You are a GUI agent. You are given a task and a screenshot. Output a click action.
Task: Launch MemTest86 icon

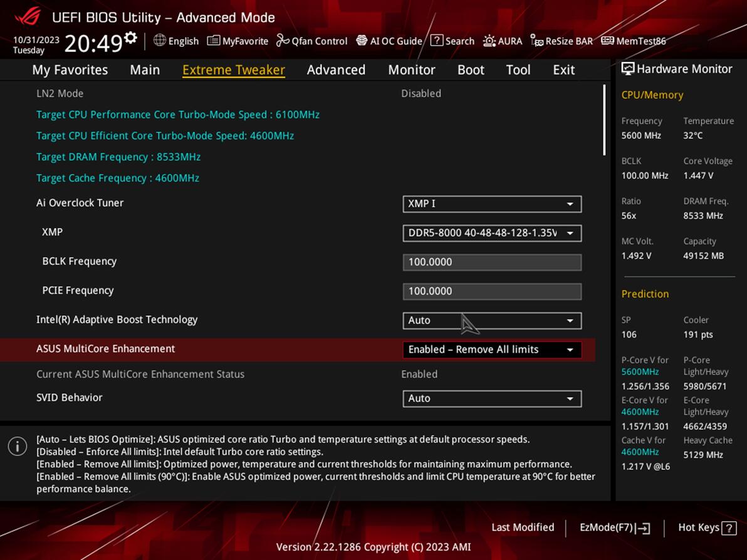tap(607, 41)
